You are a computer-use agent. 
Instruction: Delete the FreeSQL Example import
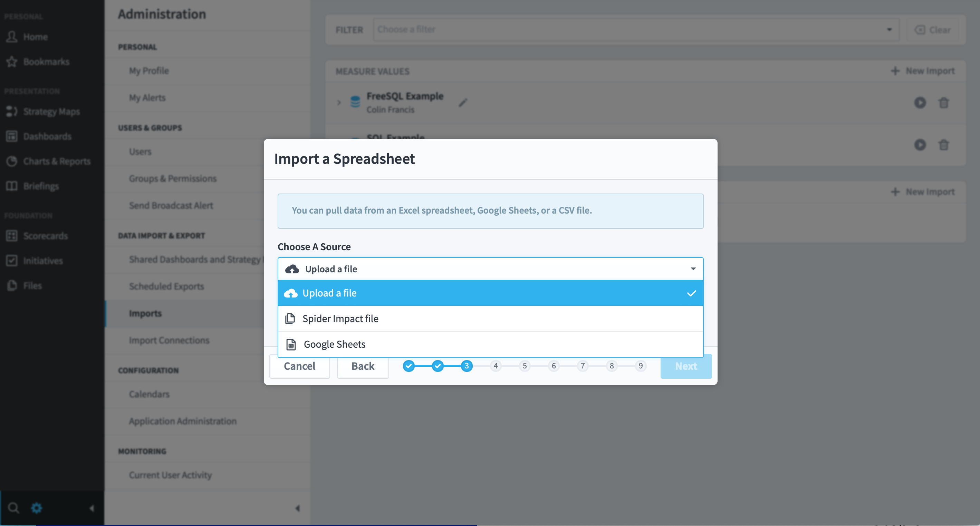click(943, 102)
